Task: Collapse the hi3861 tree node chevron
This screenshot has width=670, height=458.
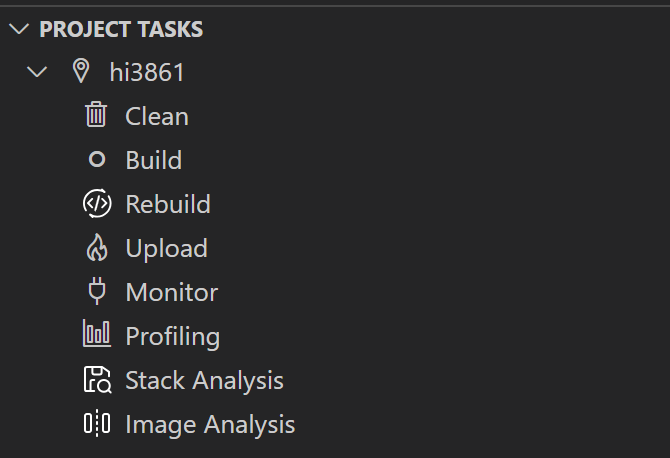Action: tap(37, 71)
